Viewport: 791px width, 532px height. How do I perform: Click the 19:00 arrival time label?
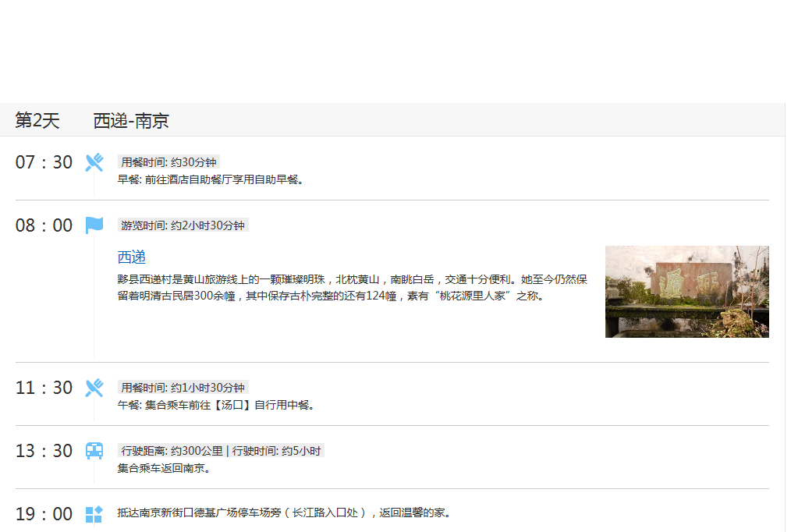[44, 514]
